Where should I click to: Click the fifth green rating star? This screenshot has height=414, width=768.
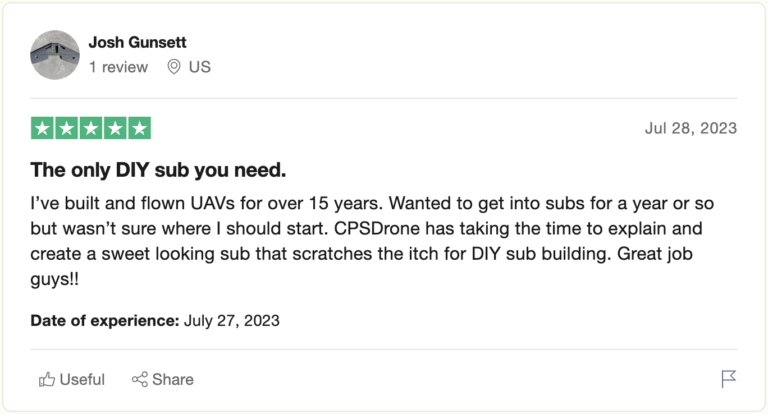(140, 128)
